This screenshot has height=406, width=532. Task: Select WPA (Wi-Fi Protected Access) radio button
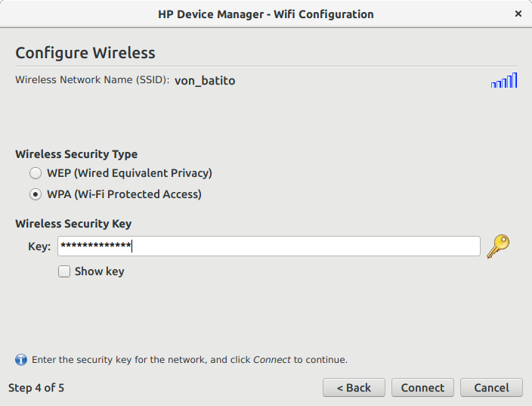point(36,194)
